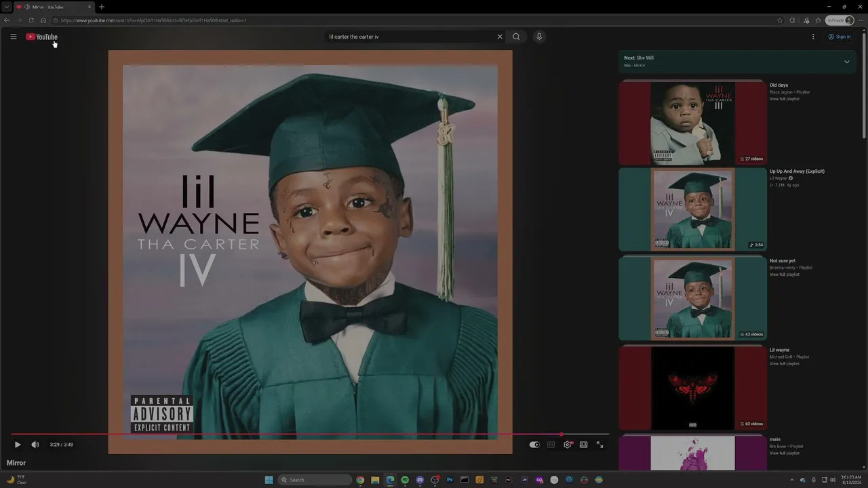The height and width of the screenshot is (488, 868).
Task: Open the InPrivate profile button
Action: (840, 20)
